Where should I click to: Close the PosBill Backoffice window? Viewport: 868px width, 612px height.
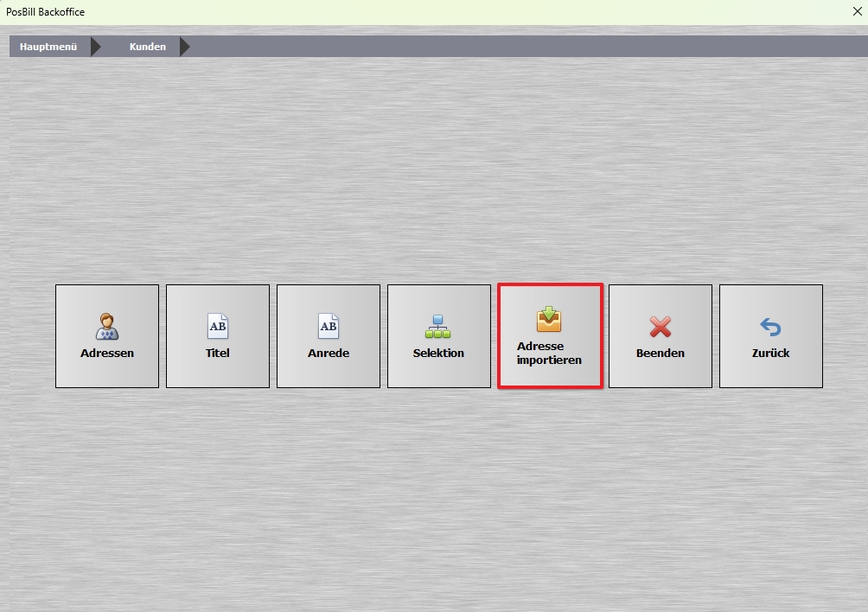pyautogui.click(x=858, y=11)
